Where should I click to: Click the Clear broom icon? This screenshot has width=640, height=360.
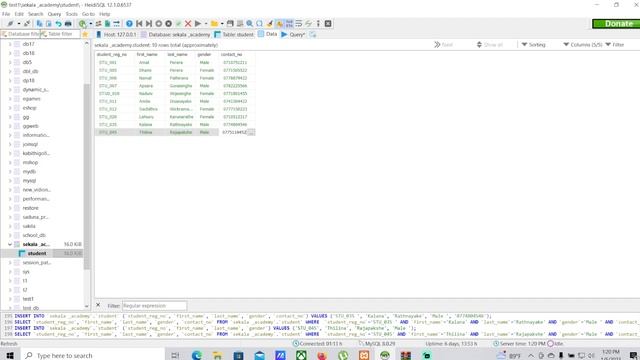click(x=269, y=24)
